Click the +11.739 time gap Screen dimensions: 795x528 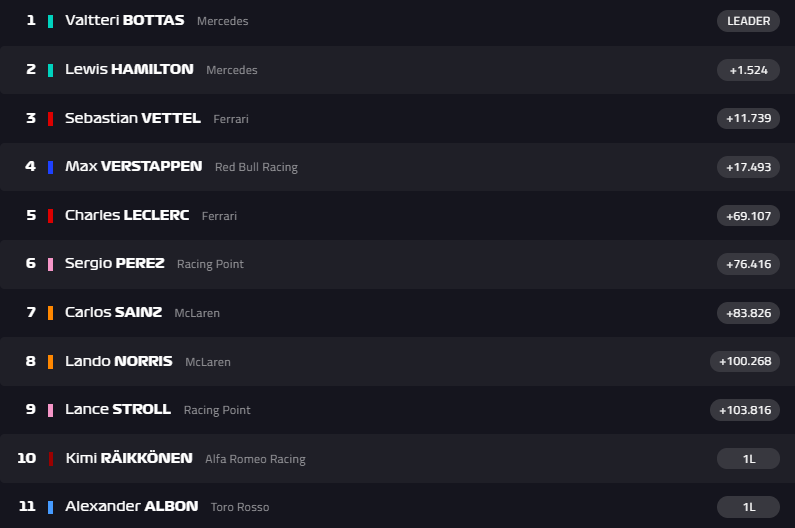pyautogui.click(x=748, y=118)
